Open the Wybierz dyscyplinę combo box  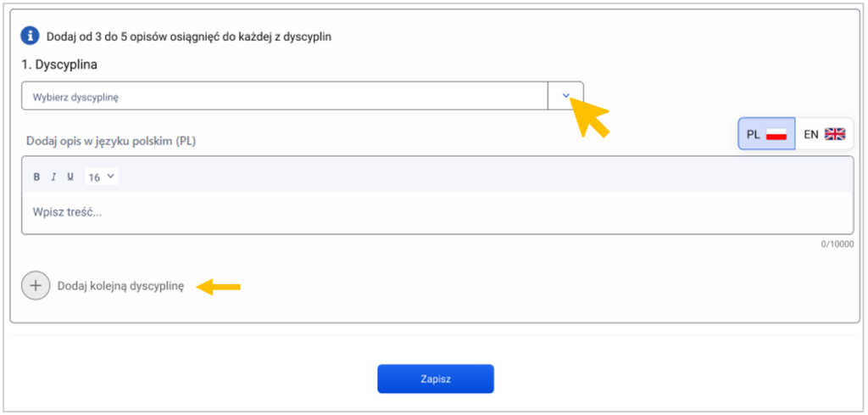click(x=303, y=96)
